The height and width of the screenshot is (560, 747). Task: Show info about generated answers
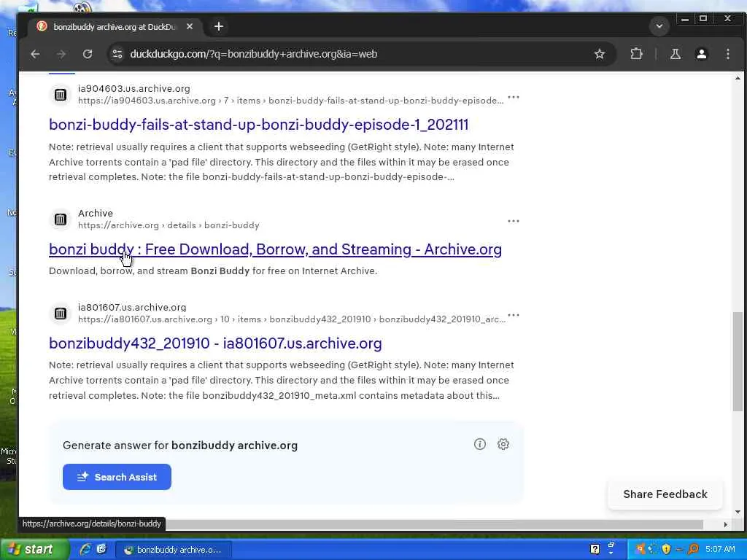click(480, 444)
